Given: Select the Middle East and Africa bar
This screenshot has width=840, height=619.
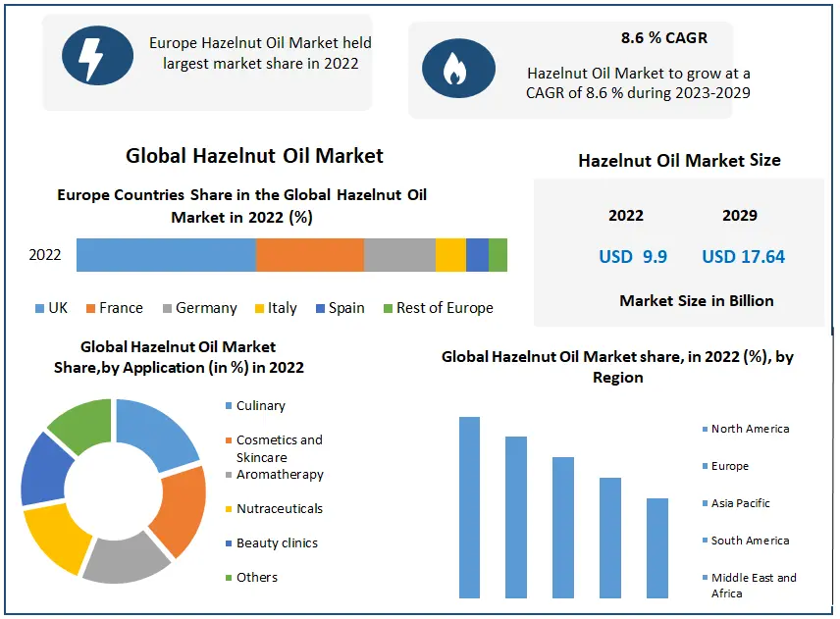Looking at the screenshot, I should [x=656, y=547].
